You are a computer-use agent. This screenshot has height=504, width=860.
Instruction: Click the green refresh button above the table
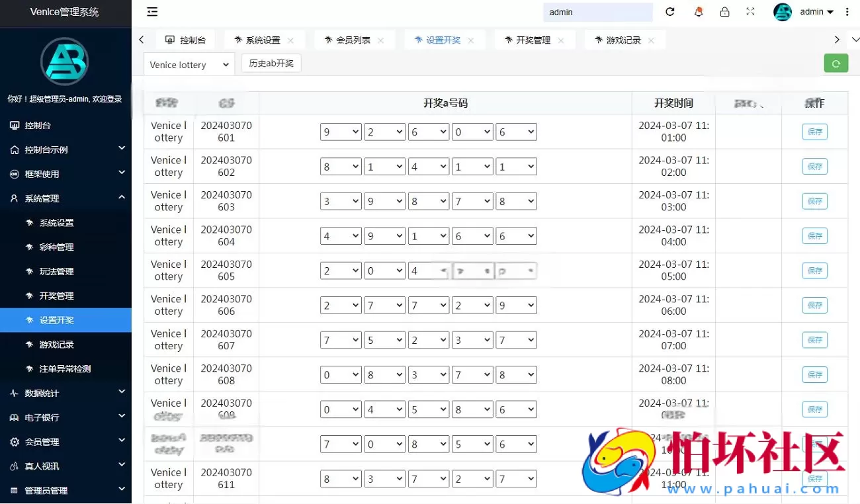[836, 63]
